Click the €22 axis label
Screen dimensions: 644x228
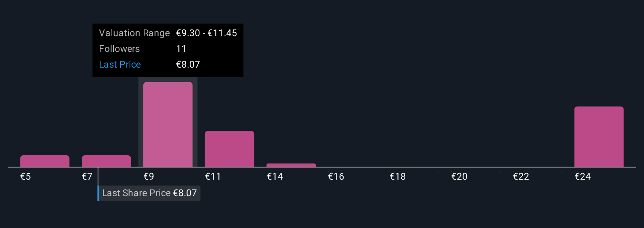coord(521,177)
